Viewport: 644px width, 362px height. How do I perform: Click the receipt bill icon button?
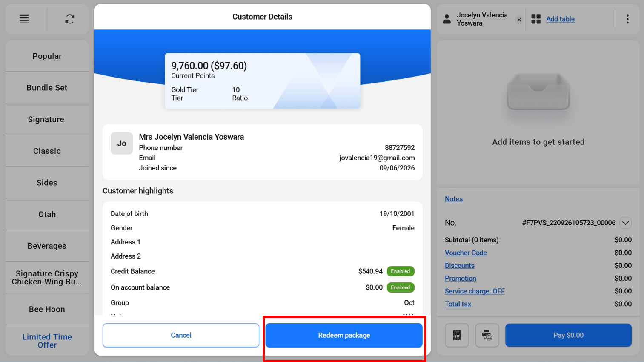pyautogui.click(x=457, y=335)
